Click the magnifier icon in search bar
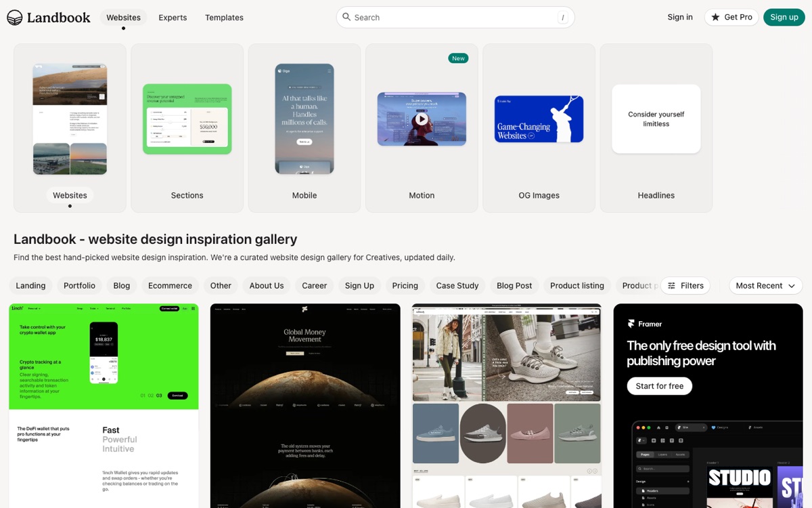 point(346,17)
